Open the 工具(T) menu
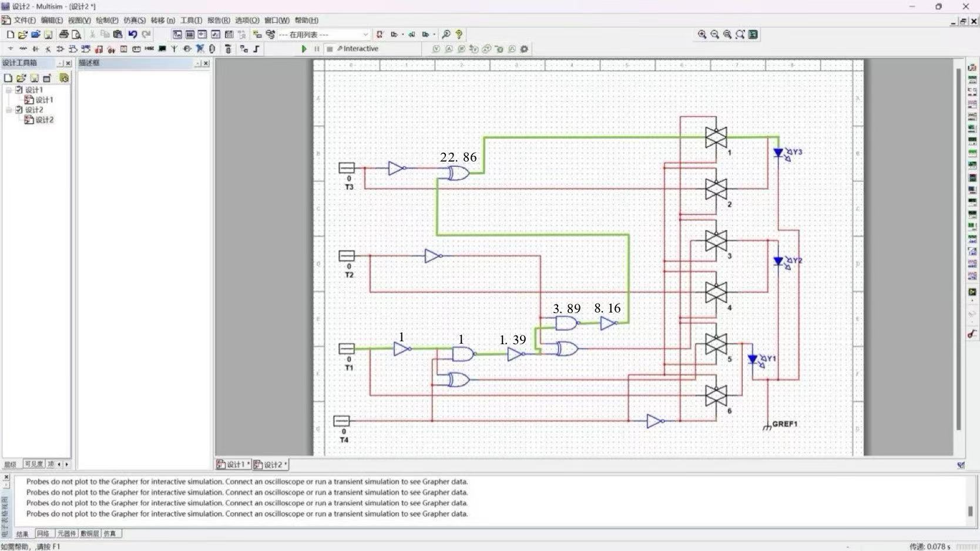The width and height of the screenshot is (980, 551). [x=191, y=21]
